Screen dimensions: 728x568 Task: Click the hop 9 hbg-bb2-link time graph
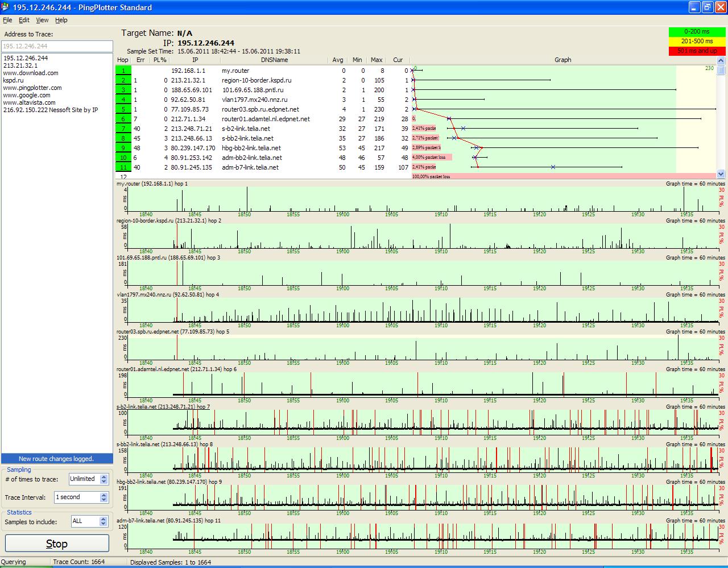[x=422, y=497]
